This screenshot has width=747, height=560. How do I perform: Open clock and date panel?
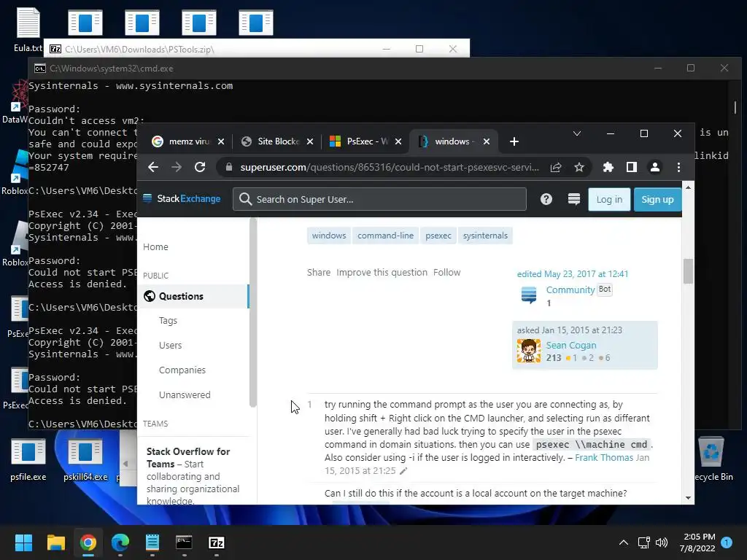click(697, 542)
